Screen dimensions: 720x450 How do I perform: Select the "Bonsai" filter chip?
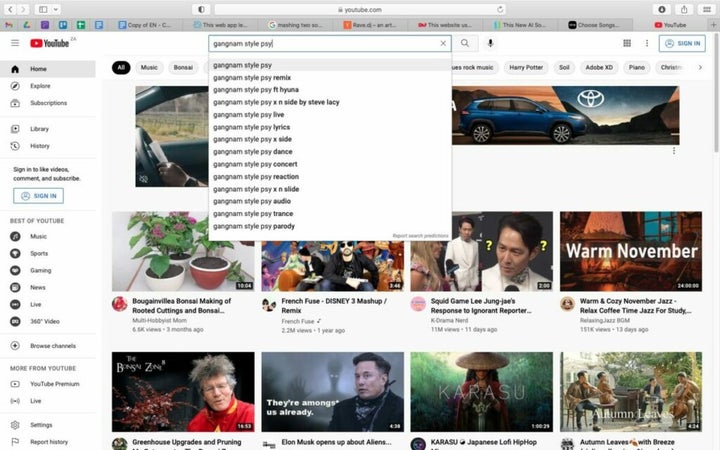[x=183, y=68]
